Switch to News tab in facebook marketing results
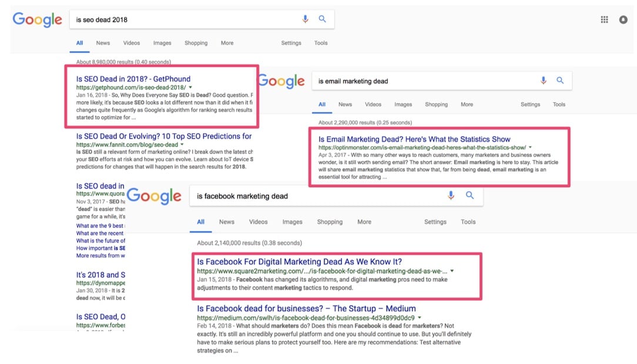Image resolution: width=637 pixels, height=364 pixels. coord(227,221)
